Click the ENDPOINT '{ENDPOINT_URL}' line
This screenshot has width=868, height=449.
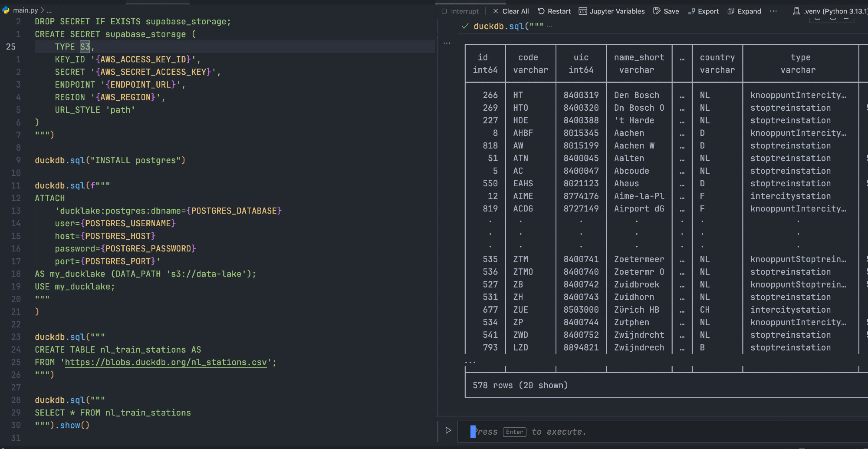[x=120, y=85]
